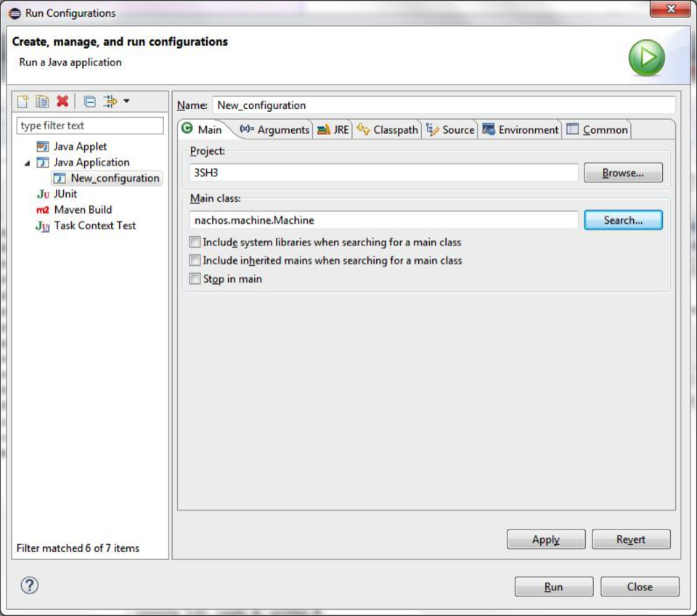Collapse the Java Application tree node

(x=27, y=163)
